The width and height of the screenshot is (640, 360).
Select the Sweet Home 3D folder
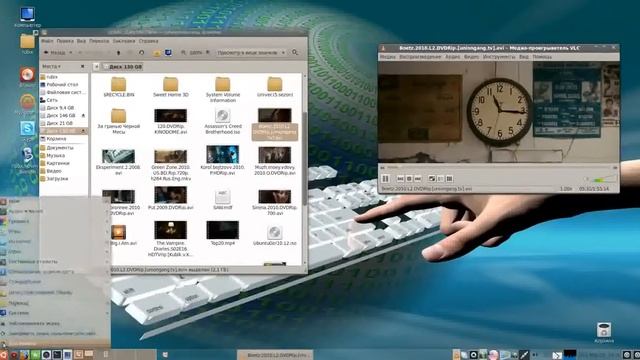pos(171,87)
